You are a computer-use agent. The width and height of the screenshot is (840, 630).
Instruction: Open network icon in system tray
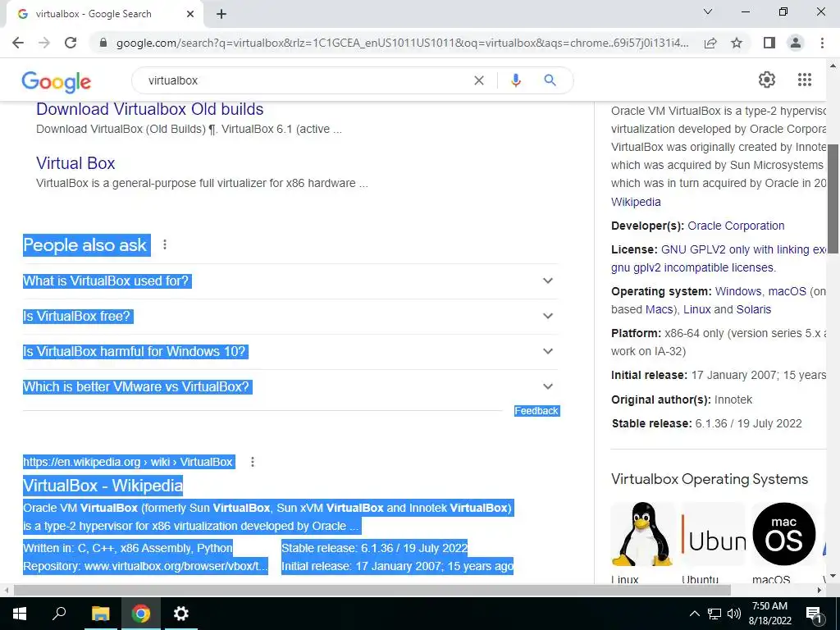point(714,614)
